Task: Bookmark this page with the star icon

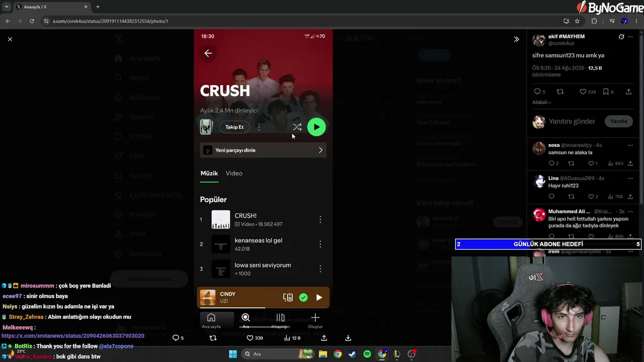Action: pos(577,21)
